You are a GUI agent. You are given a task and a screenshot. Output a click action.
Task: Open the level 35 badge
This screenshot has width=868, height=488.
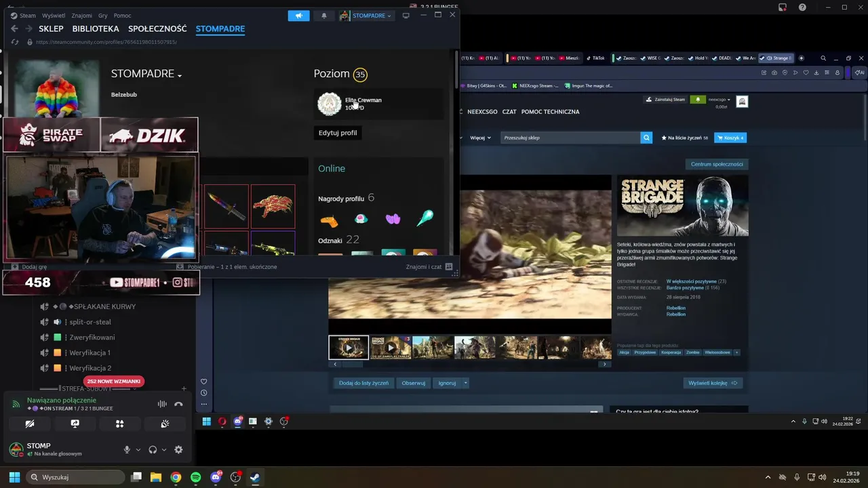(360, 75)
